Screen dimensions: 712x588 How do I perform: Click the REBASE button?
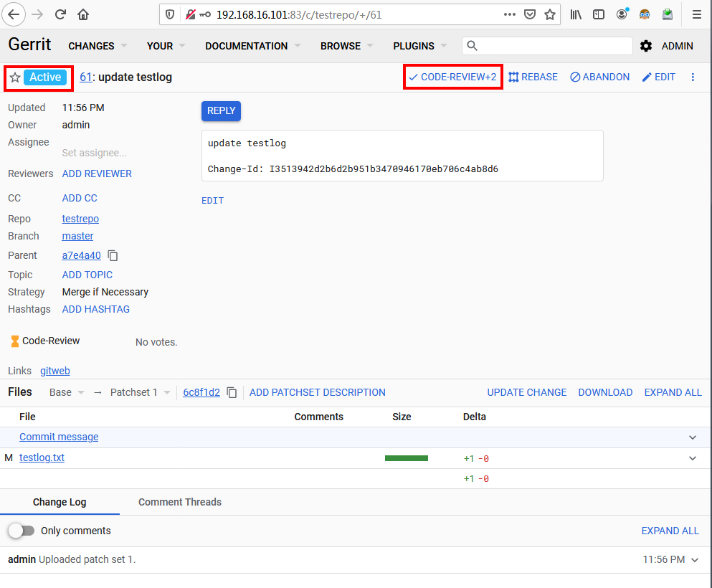(x=533, y=77)
